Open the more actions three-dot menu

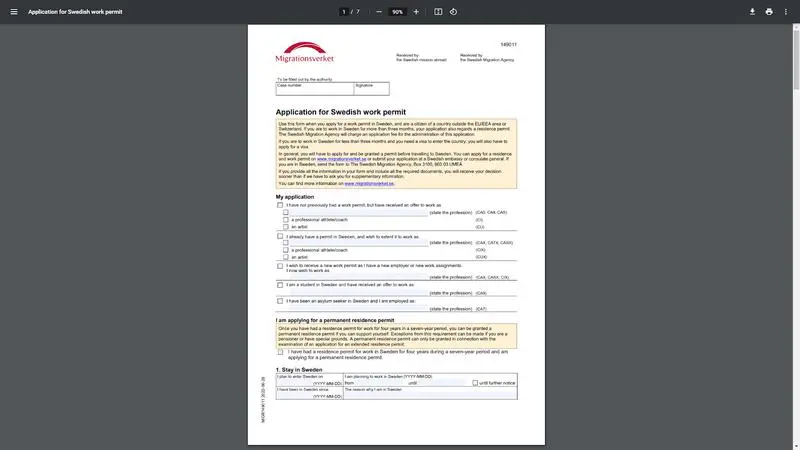click(786, 12)
